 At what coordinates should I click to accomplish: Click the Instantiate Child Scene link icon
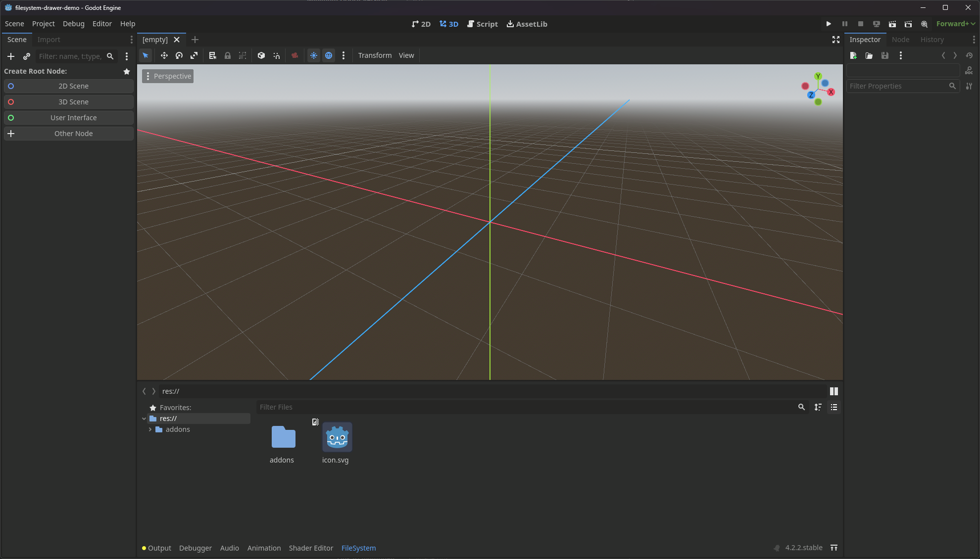[27, 56]
